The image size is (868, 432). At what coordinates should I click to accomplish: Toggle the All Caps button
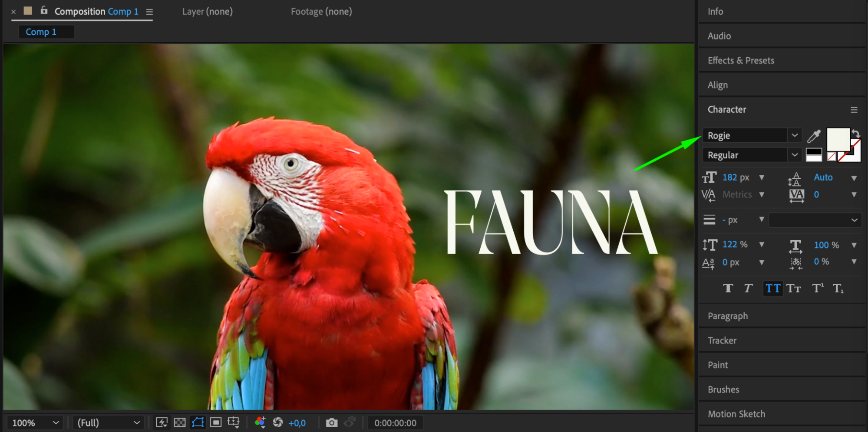(773, 288)
